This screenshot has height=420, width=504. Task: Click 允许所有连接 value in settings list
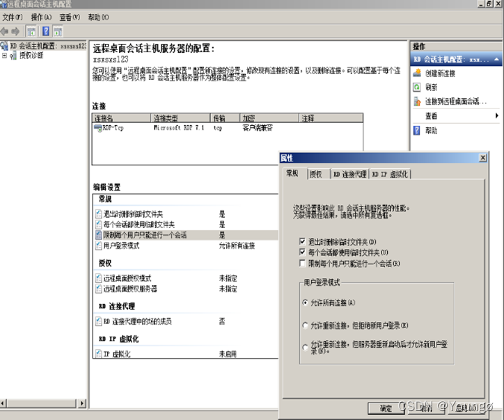(237, 245)
